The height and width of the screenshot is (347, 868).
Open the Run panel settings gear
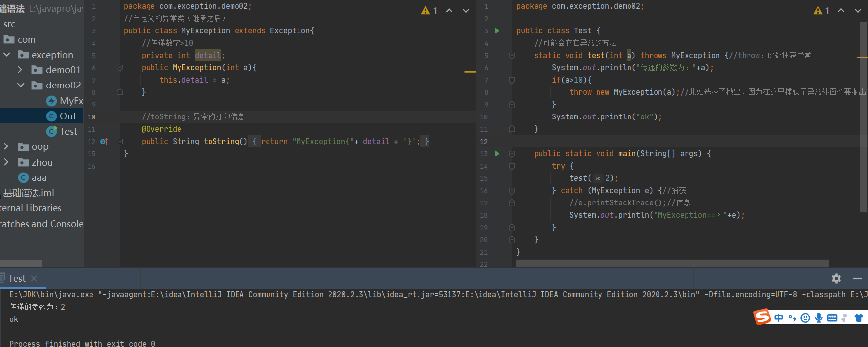836,278
